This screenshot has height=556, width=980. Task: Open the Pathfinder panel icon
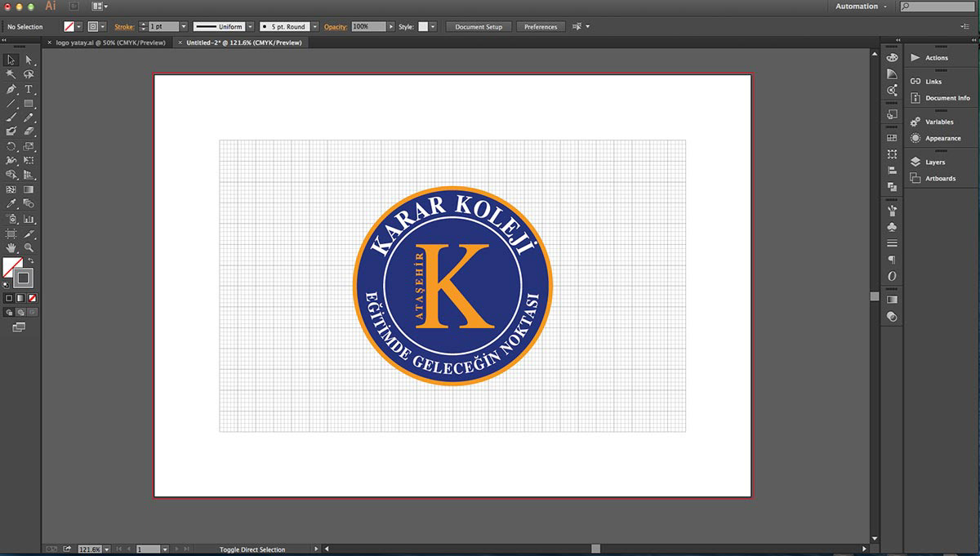pyautogui.click(x=892, y=187)
